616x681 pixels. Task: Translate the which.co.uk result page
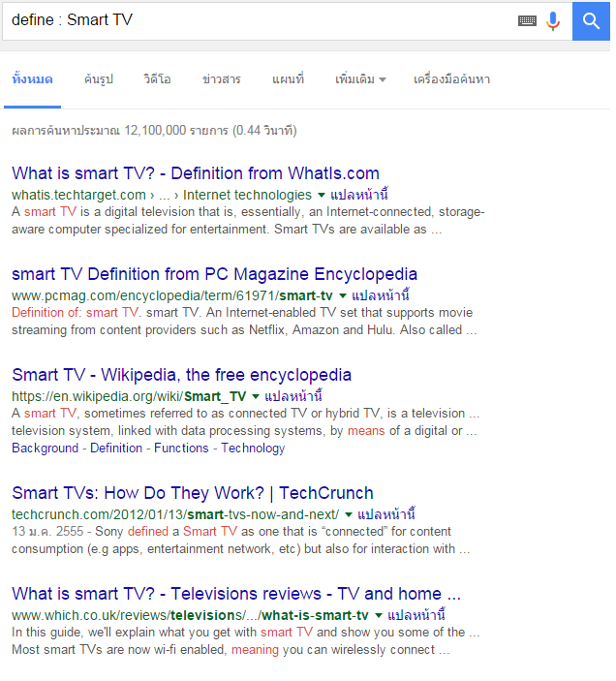[416, 615]
